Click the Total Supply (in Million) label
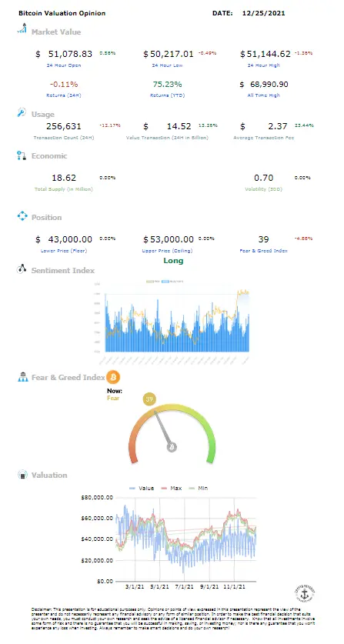 pos(64,189)
